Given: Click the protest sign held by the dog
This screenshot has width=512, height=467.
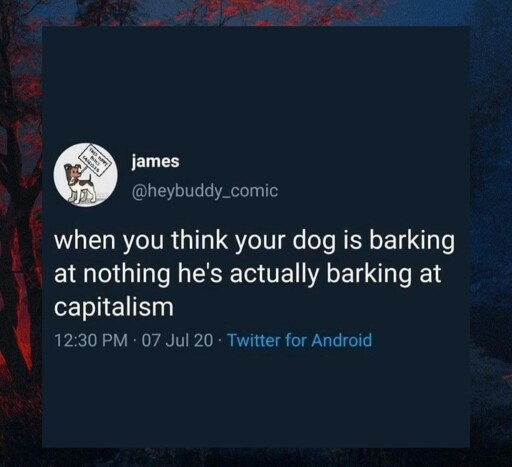Looking at the screenshot, I should click(x=93, y=159).
